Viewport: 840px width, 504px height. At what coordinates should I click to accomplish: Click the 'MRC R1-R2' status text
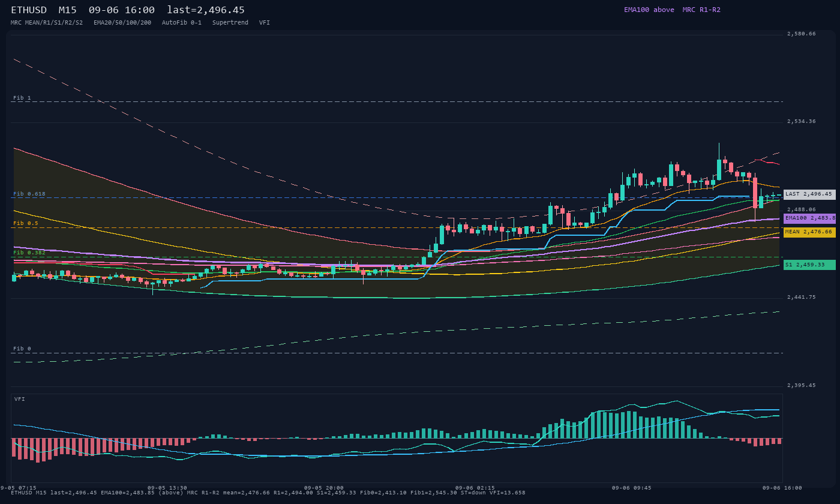coord(701,10)
